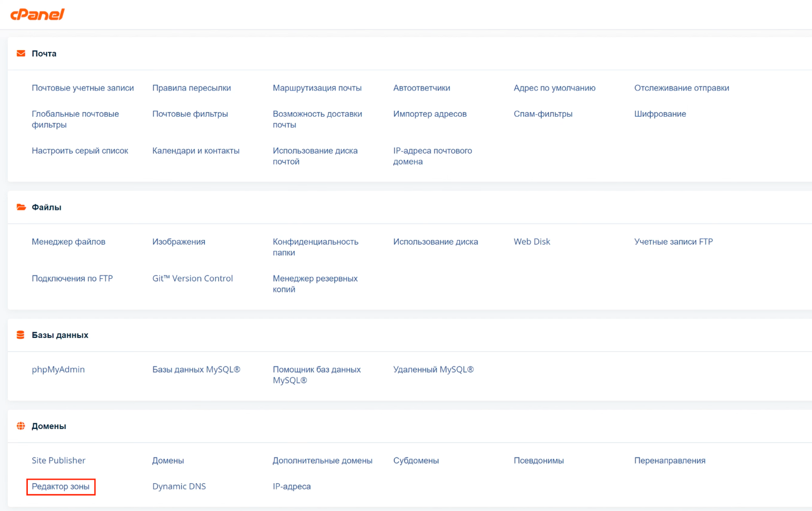The height and width of the screenshot is (511, 812).
Task: Click the envelope icon beside Почта
Action: [x=21, y=53]
